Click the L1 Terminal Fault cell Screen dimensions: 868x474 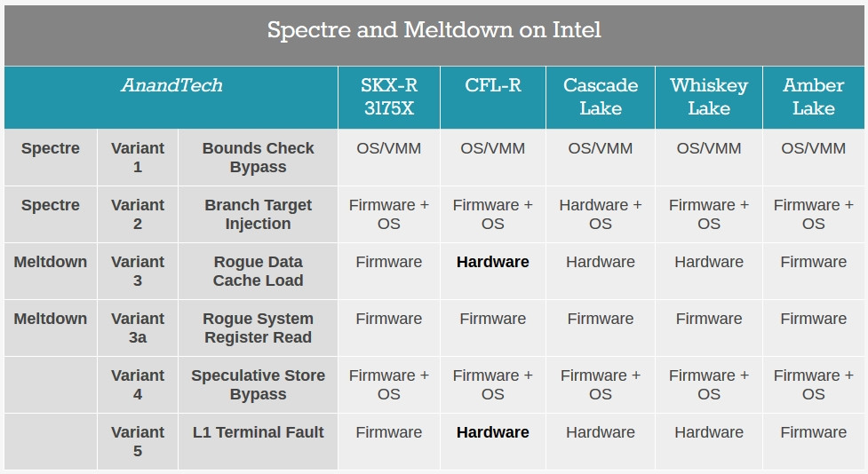[x=258, y=441]
